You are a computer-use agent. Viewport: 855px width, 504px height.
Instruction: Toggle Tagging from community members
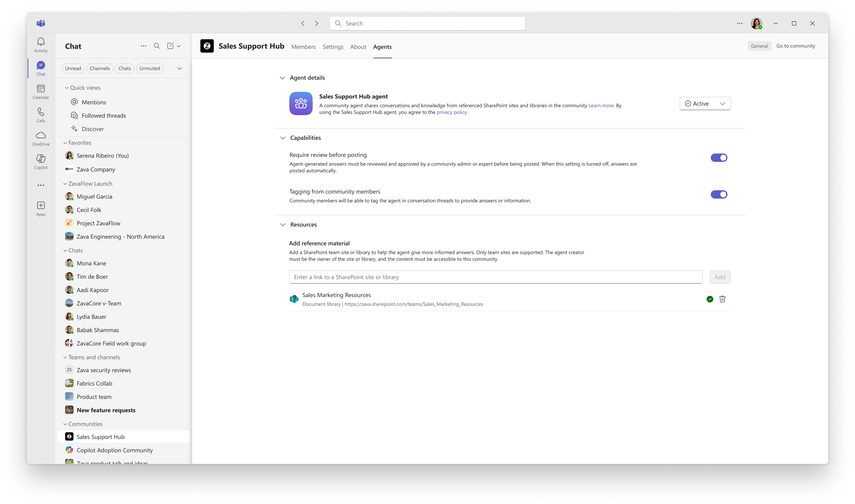point(719,194)
